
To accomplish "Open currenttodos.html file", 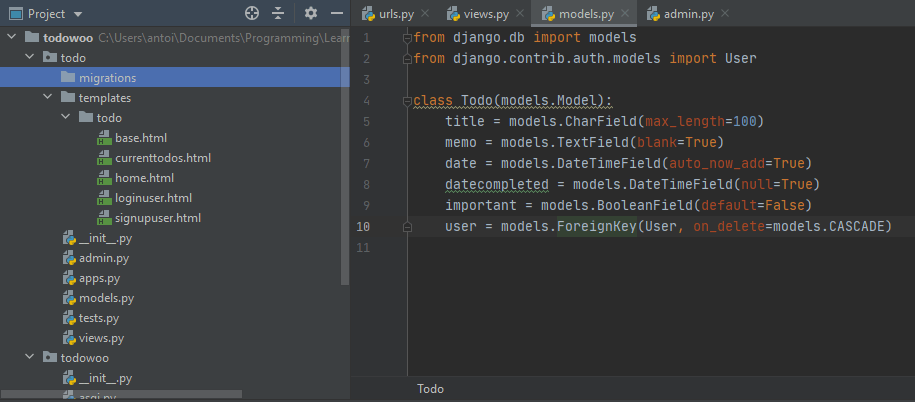I will 163,158.
